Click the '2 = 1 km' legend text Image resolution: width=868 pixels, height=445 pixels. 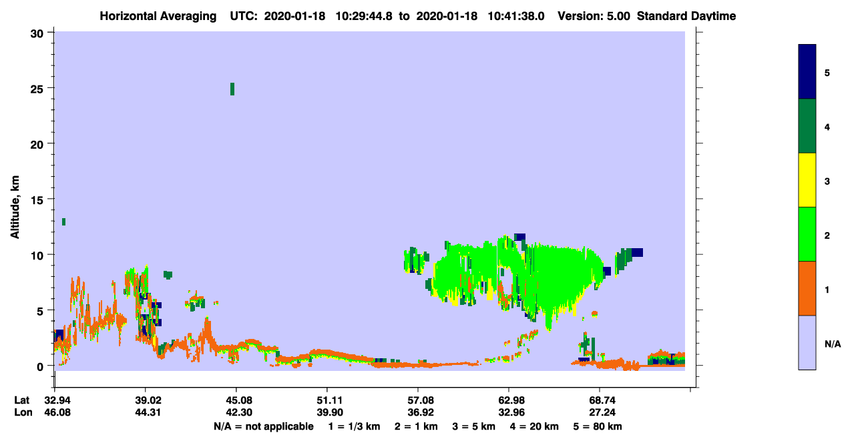pyautogui.click(x=416, y=426)
